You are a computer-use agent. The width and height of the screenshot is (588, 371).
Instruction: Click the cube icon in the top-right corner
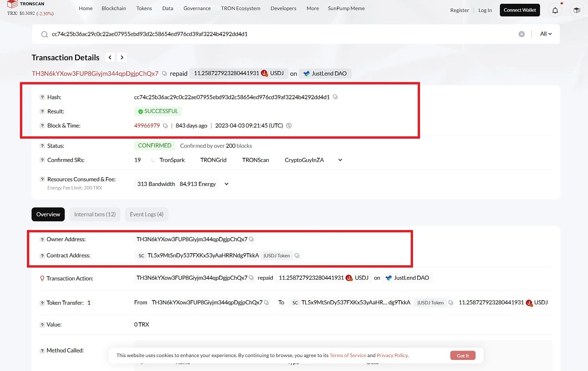point(576,10)
